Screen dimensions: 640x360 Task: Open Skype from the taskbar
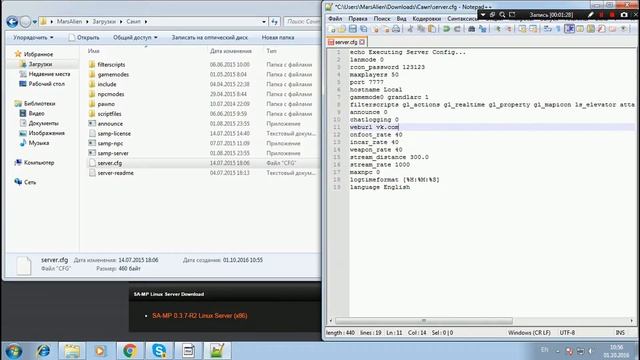(x=159, y=351)
